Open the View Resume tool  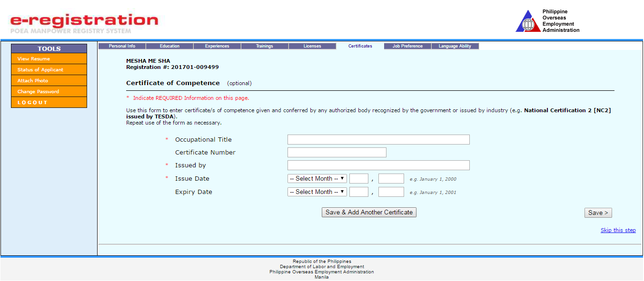(49, 58)
